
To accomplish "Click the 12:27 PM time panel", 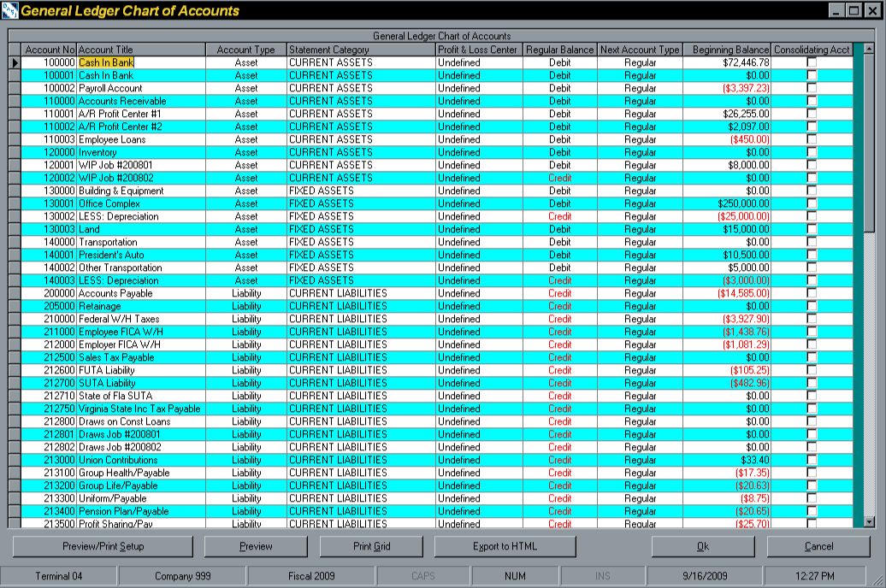I will 815,576.
